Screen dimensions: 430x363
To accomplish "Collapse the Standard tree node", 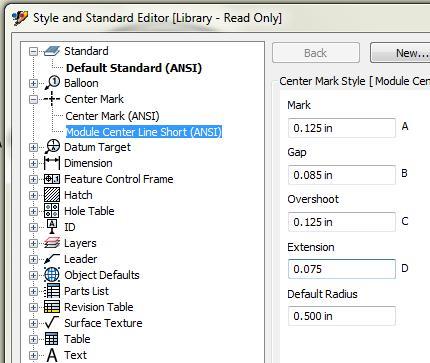I will click(x=33, y=51).
